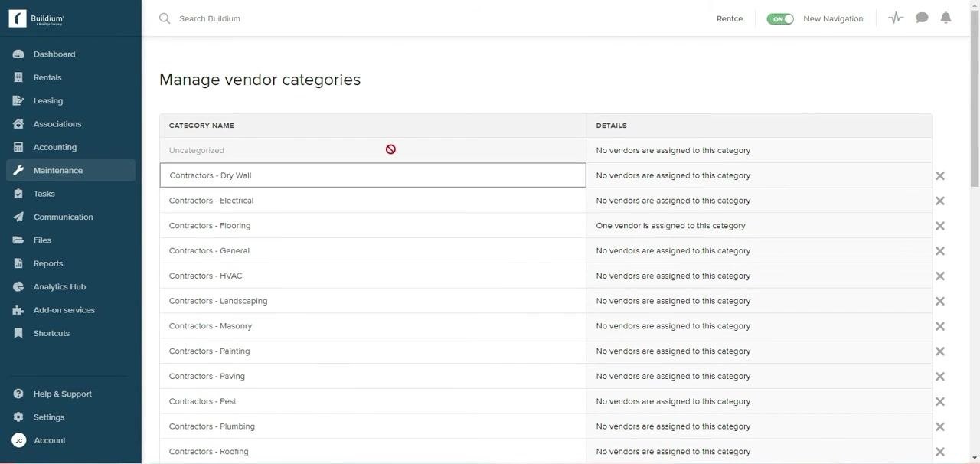Image resolution: width=980 pixels, height=464 pixels.
Task: Click the Buildium logo
Action: tap(37, 18)
